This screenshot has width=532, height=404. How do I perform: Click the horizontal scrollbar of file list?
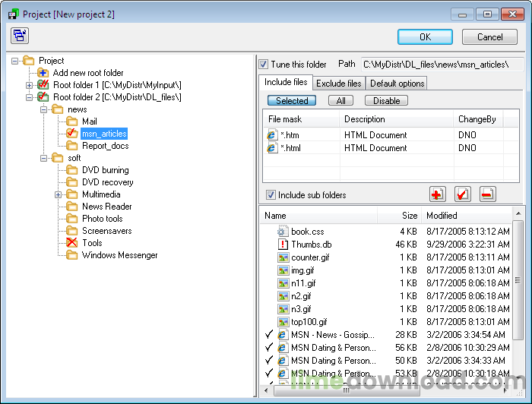[x=386, y=391]
